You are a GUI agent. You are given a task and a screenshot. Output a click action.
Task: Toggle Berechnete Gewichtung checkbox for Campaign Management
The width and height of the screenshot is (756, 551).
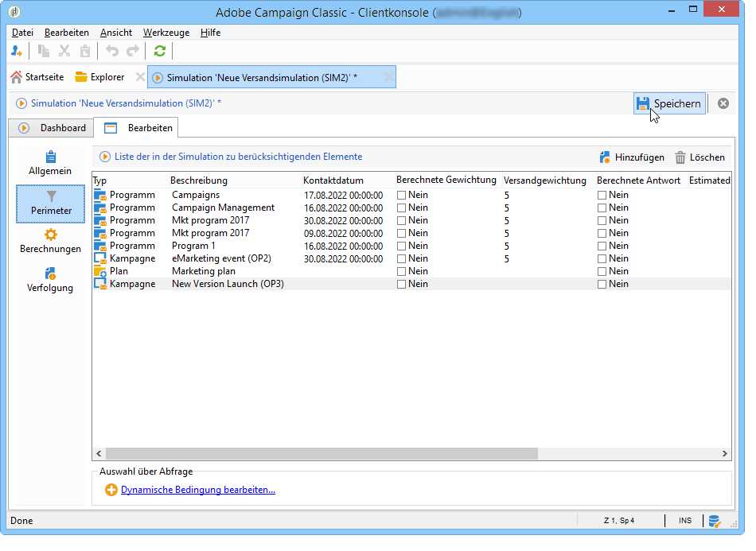click(x=401, y=208)
